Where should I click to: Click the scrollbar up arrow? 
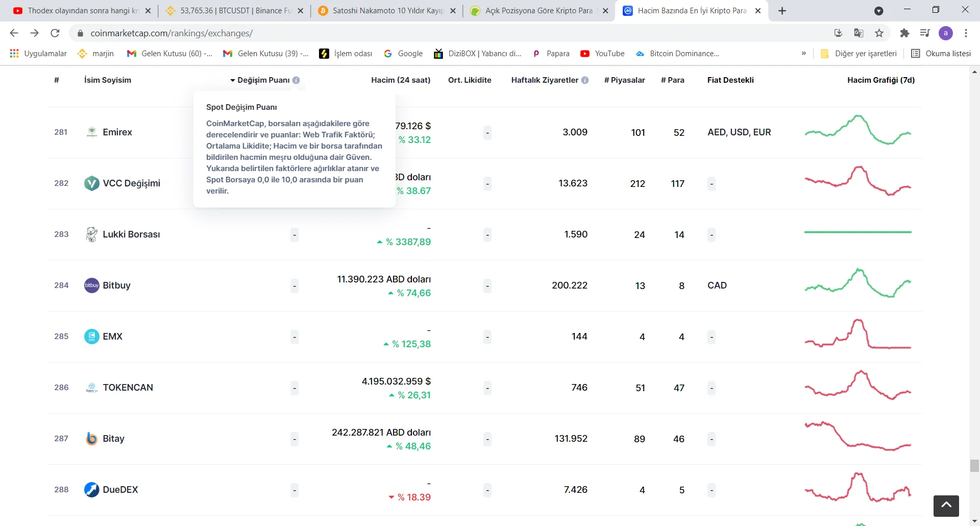(974, 72)
